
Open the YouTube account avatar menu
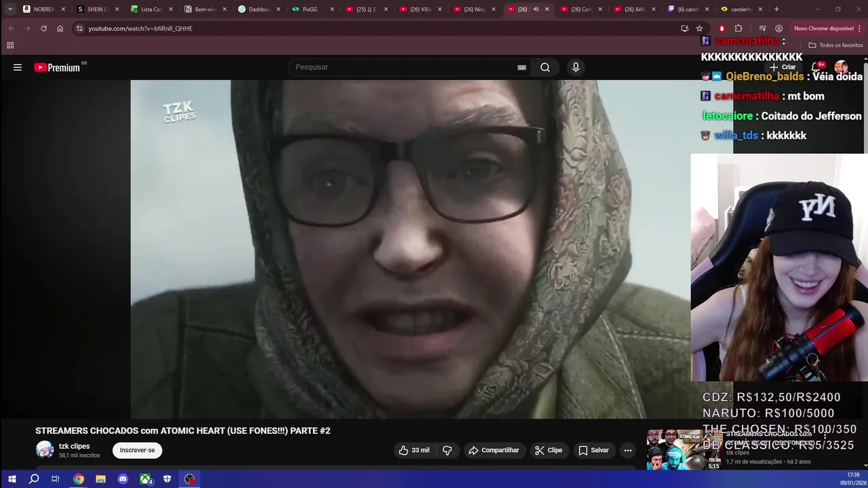(842, 67)
